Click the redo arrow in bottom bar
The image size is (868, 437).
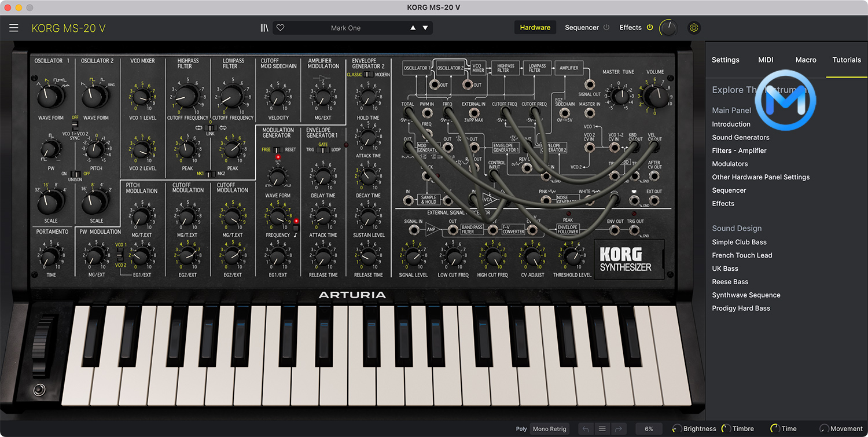click(619, 429)
